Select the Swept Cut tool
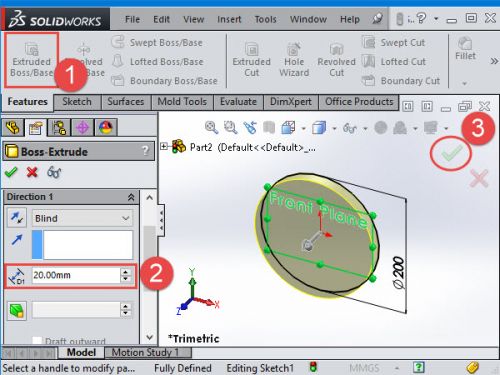The width and height of the screenshot is (500, 375). 394,43
